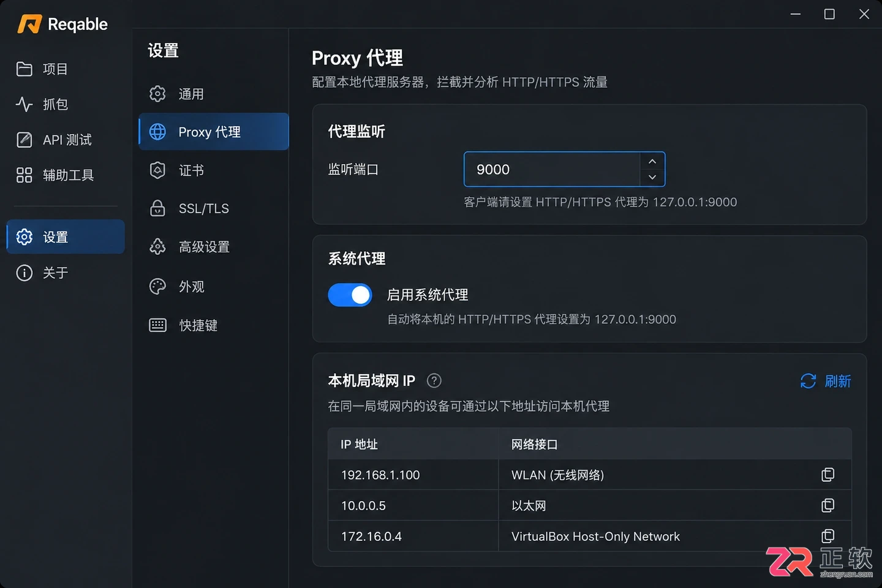The height and width of the screenshot is (588, 882).
Task: Disable the 启用系统代理 switch
Action: [x=350, y=295]
